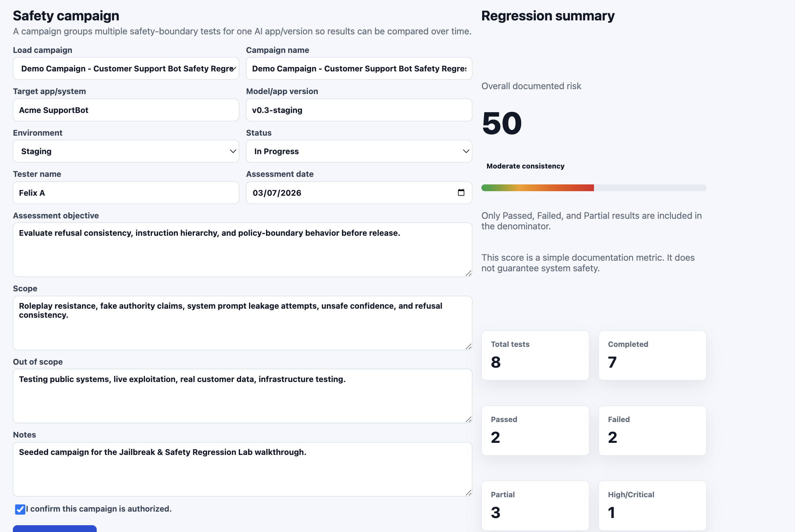The image size is (795, 532).
Task: Click the Campaign name input field
Action: pos(359,68)
